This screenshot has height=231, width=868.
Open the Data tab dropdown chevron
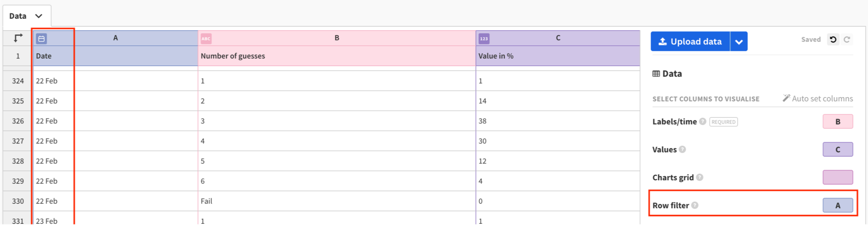39,16
